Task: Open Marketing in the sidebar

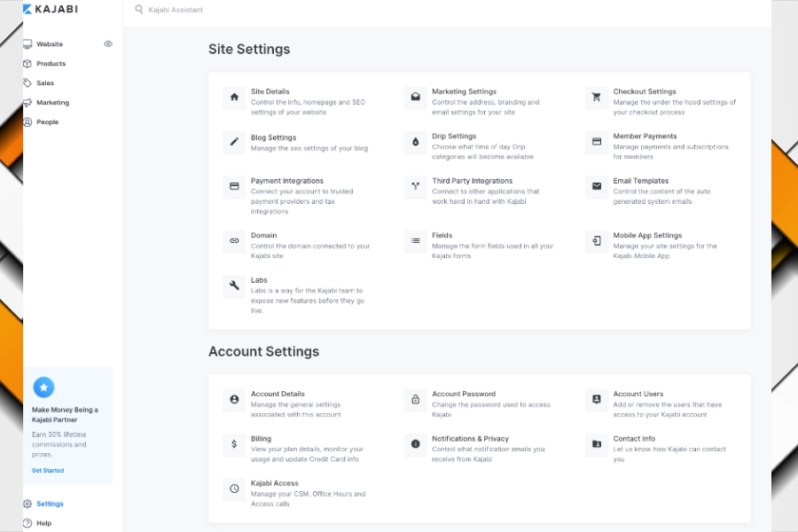Action: pos(52,102)
